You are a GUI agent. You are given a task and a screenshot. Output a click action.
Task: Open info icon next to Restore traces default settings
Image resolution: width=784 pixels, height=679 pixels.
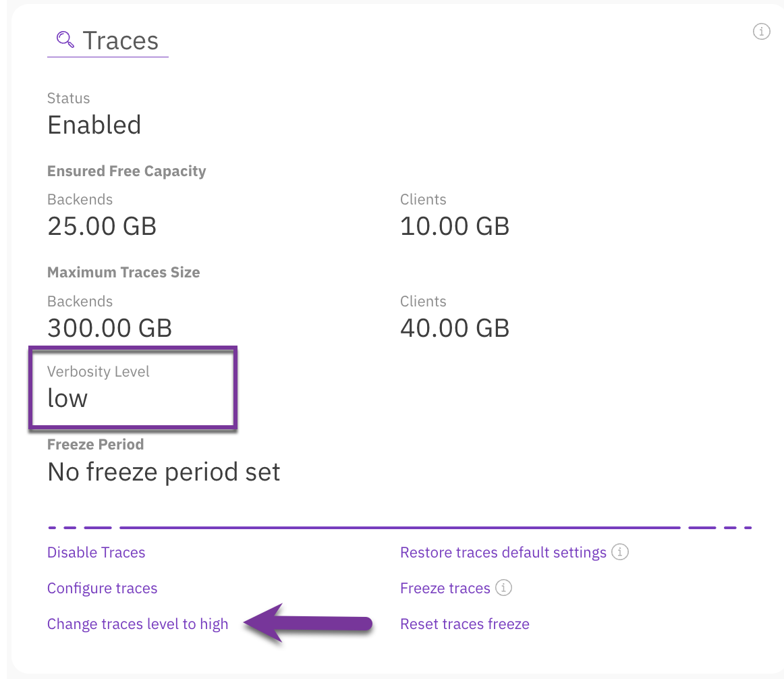coord(620,552)
